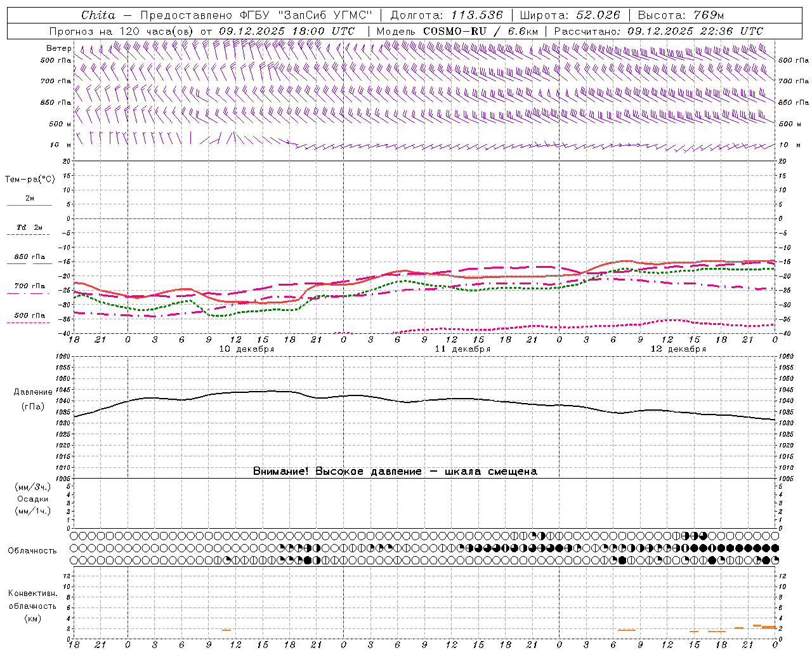This screenshot has height=650, width=812.
Task: Select the model name "COSMO-RU / 6.6км"
Action: (480, 31)
